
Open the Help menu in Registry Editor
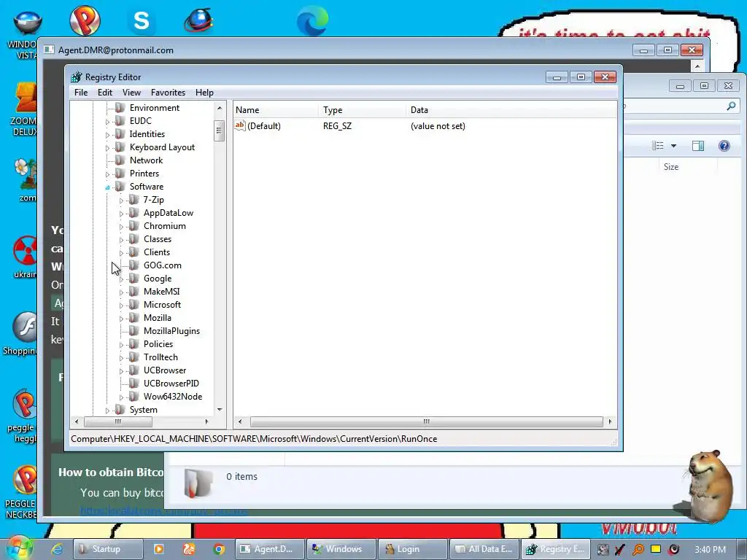(204, 93)
